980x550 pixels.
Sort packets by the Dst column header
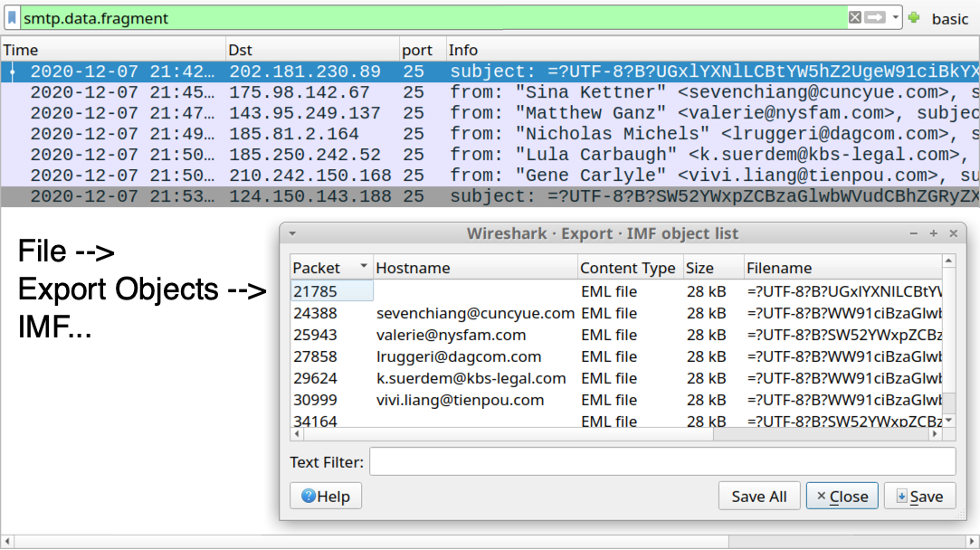tap(312, 50)
